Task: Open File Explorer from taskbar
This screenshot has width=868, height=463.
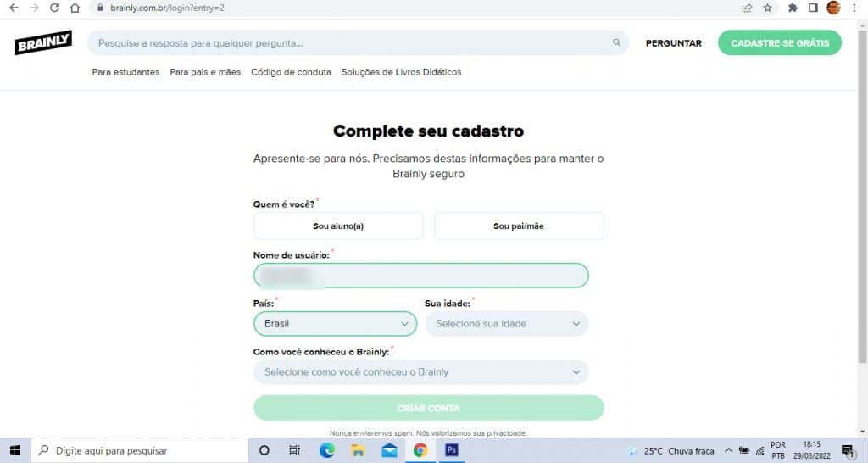Action: click(358, 450)
